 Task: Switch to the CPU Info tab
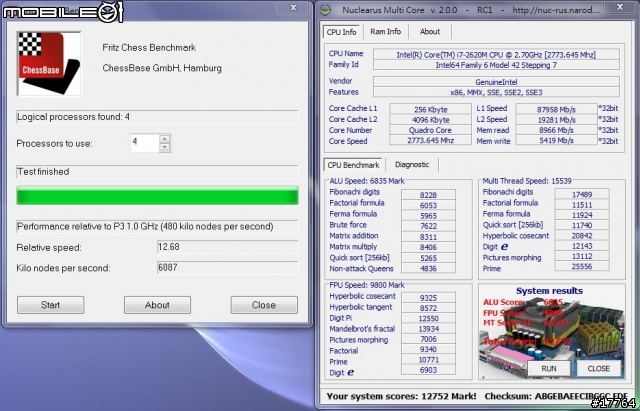tap(341, 32)
